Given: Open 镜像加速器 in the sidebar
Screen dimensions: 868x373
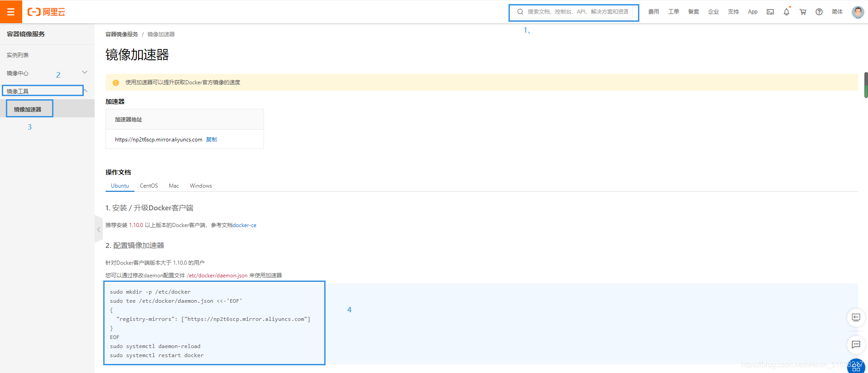Looking at the screenshot, I should coord(28,109).
